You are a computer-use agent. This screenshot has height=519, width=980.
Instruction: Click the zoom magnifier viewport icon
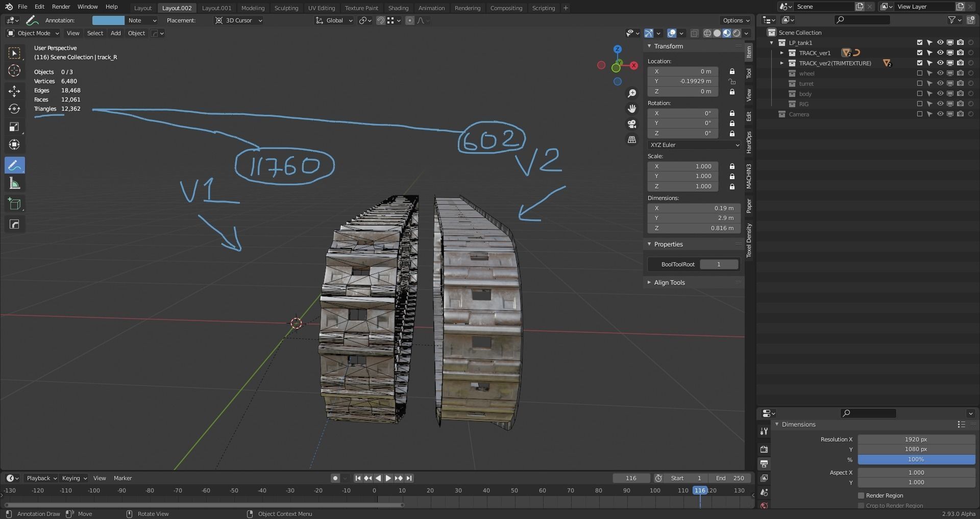[632, 93]
